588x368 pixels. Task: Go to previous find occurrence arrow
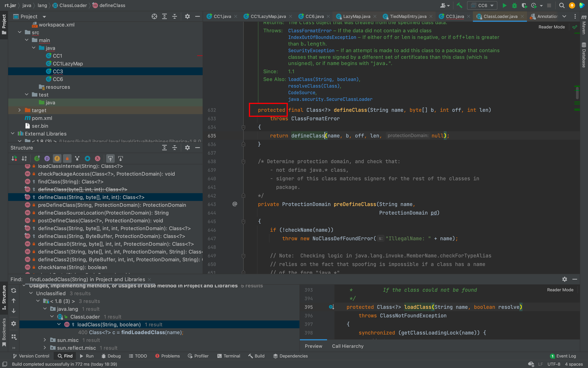click(14, 301)
